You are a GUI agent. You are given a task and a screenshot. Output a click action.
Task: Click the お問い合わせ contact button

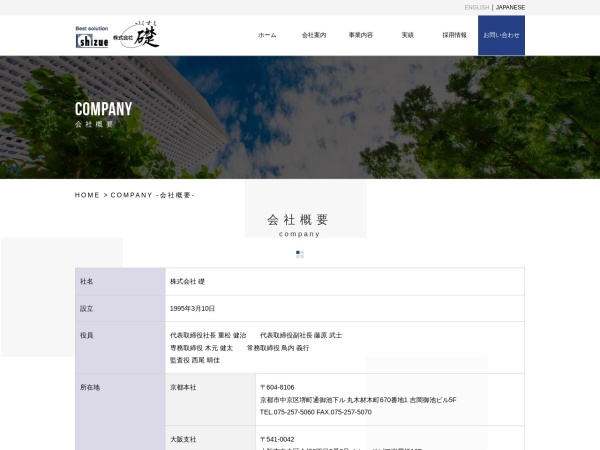tap(501, 35)
